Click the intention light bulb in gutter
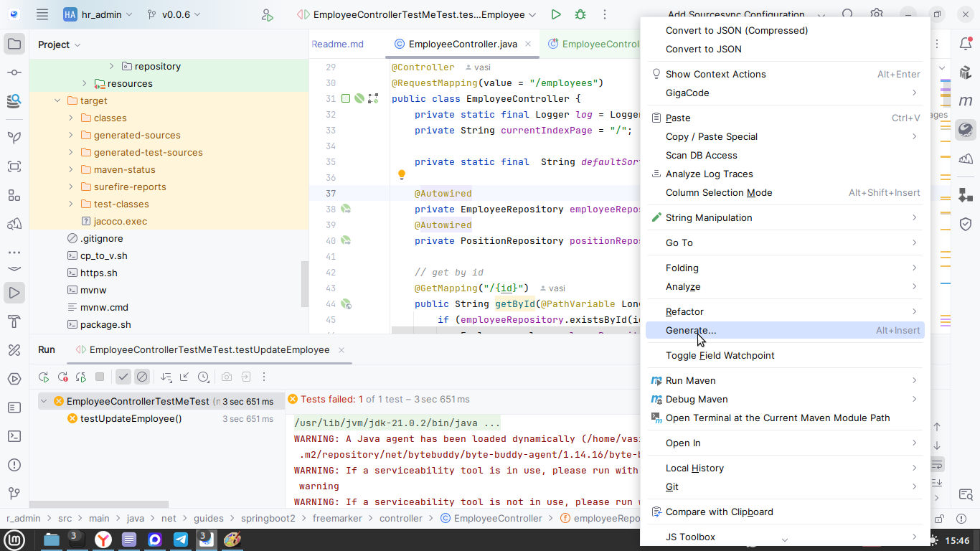This screenshot has width=980, height=551. [402, 175]
